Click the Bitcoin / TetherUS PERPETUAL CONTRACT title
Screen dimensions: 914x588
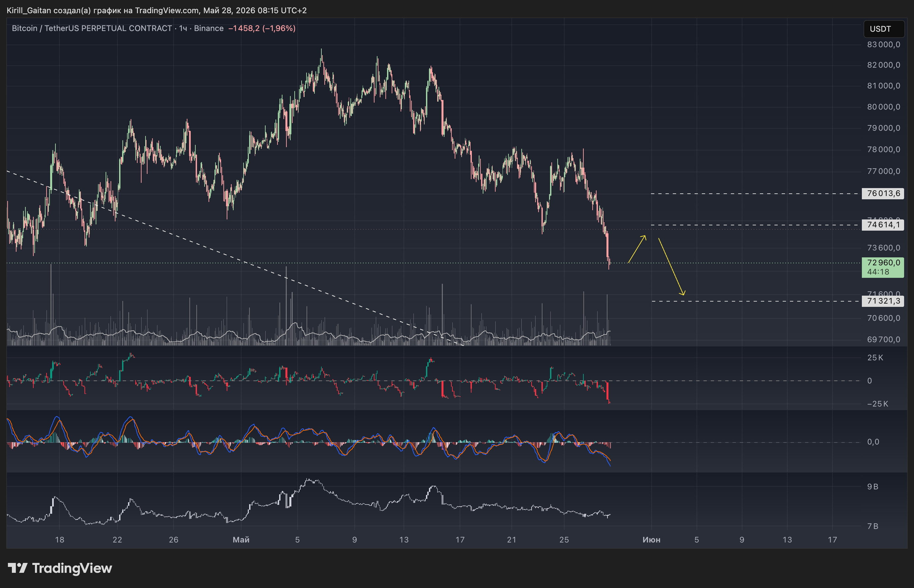coord(92,28)
